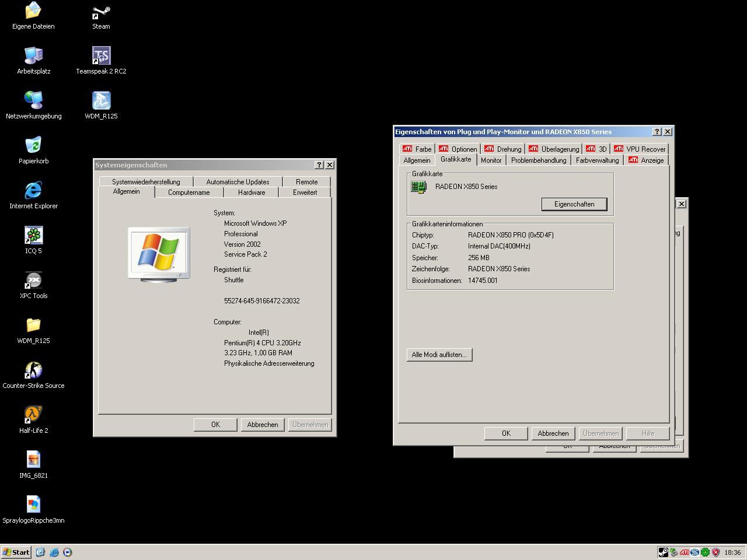Click the chip type RADEON X850 PRO (0x5D4F)
Viewport: 747px width, 560px height.
(x=511, y=235)
